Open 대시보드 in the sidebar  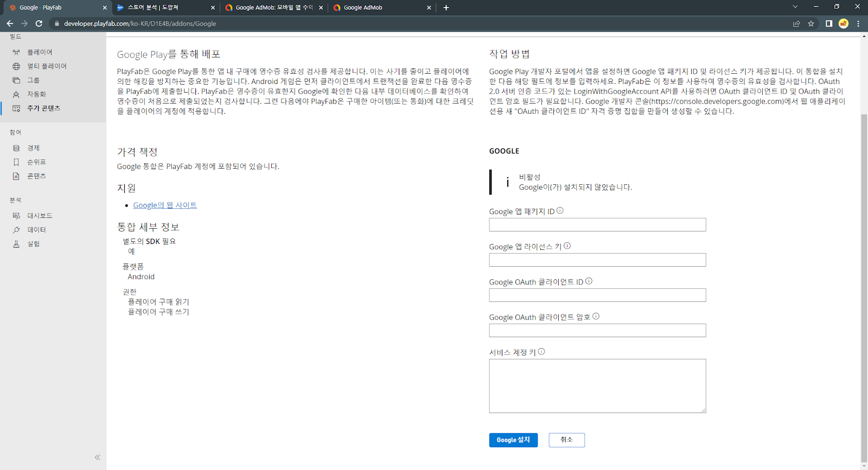(40, 216)
